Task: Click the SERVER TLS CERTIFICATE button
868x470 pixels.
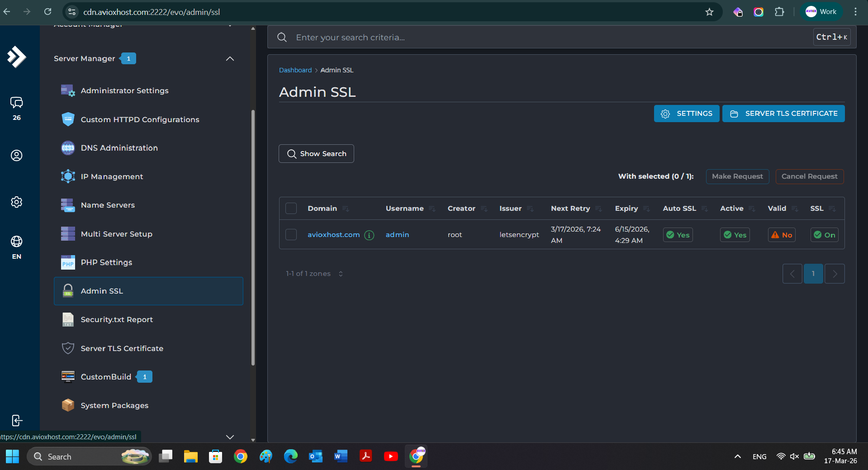Action: point(783,114)
